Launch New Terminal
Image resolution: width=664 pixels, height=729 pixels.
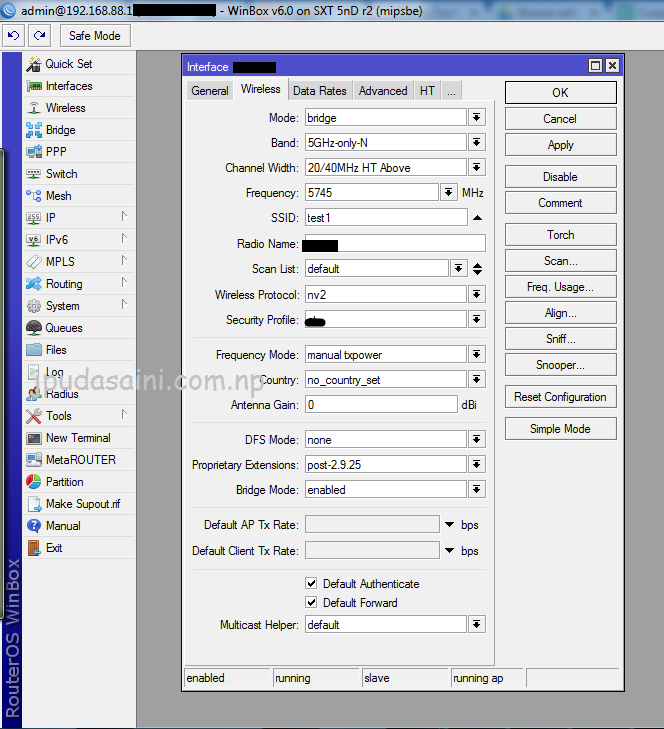pyautogui.click(x=79, y=438)
